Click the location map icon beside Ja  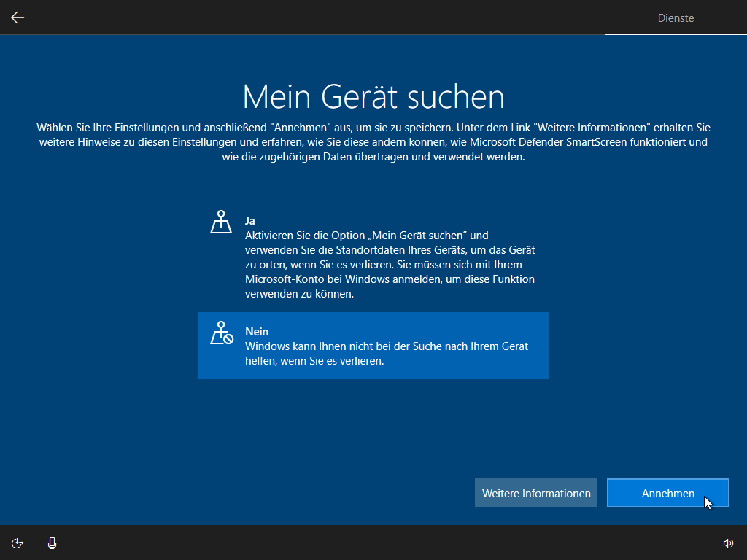pyautogui.click(x=221, y=222)
